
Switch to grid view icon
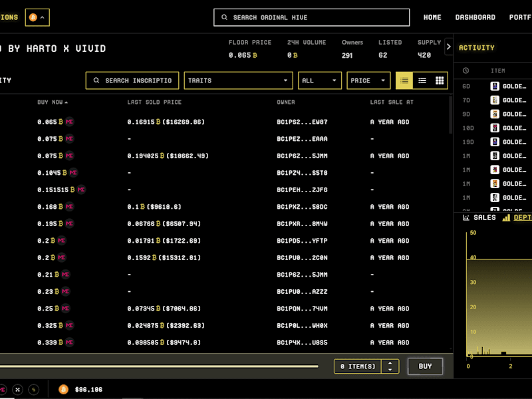pos(440,80)
